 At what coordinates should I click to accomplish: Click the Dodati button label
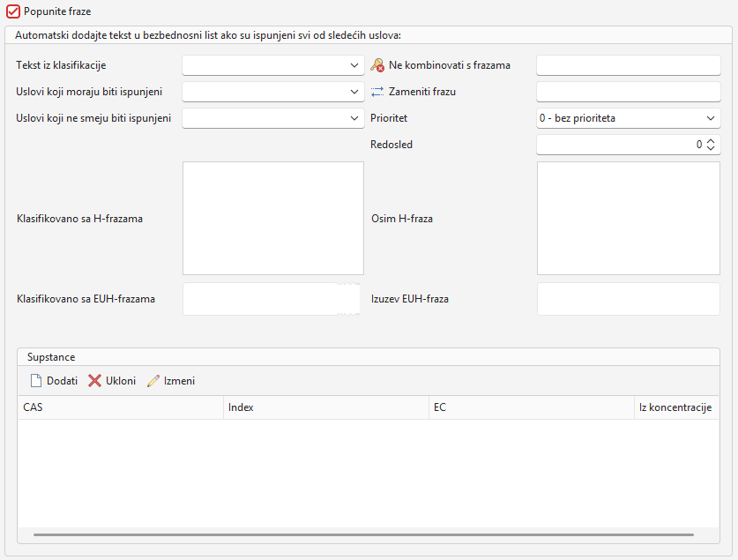pyautogui.click(x=62, y=381)
